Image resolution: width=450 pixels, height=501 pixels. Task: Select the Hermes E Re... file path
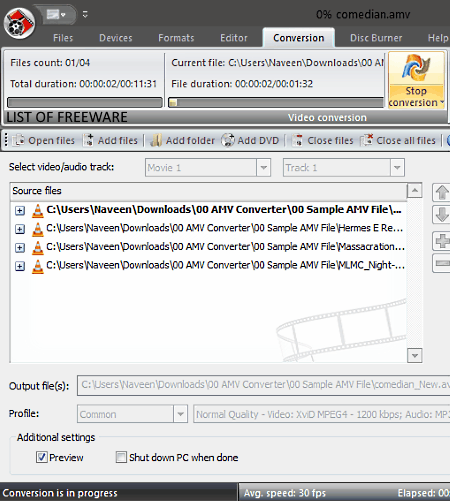point(225,228)
